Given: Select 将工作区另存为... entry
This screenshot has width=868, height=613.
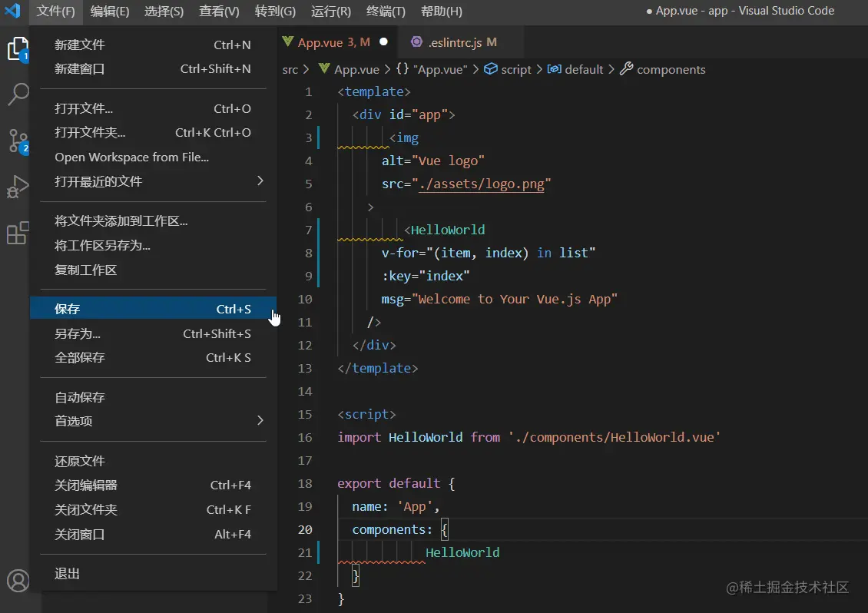Looking at the screenshot, I should pyautogui.click(x=154, y=245).
